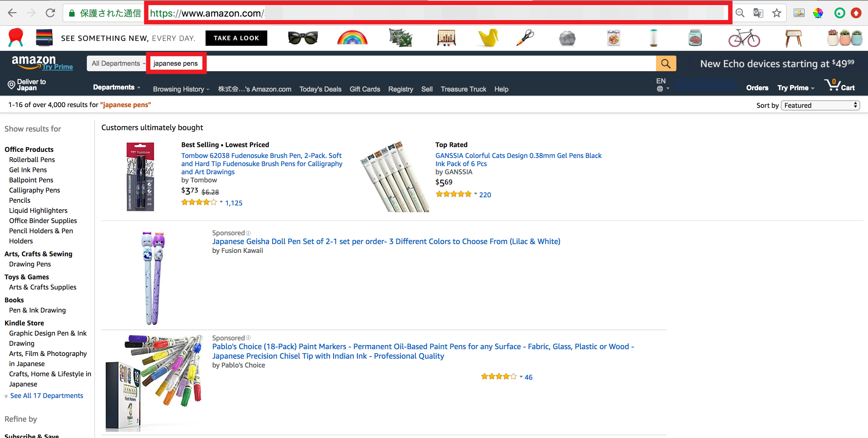Viewport: 868px width, 438px height.
Task: Click the orange search magnifier button
Action: tap(666, 63)
